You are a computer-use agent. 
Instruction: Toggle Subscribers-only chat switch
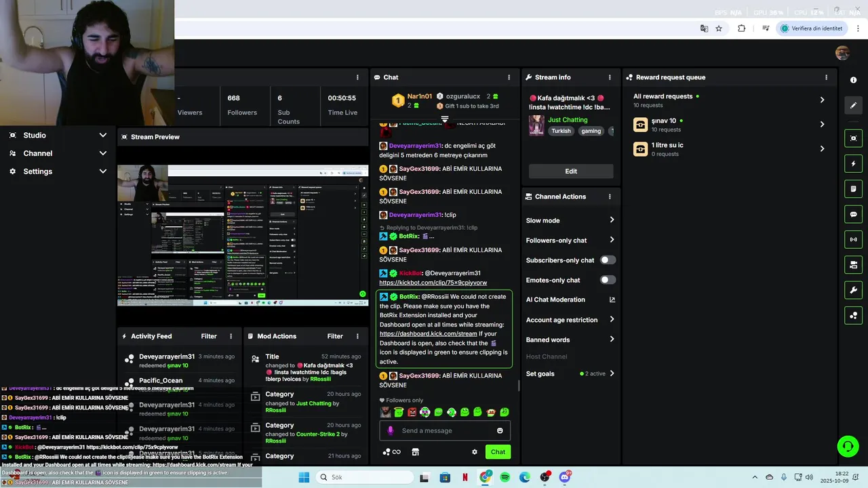(608, 260)
